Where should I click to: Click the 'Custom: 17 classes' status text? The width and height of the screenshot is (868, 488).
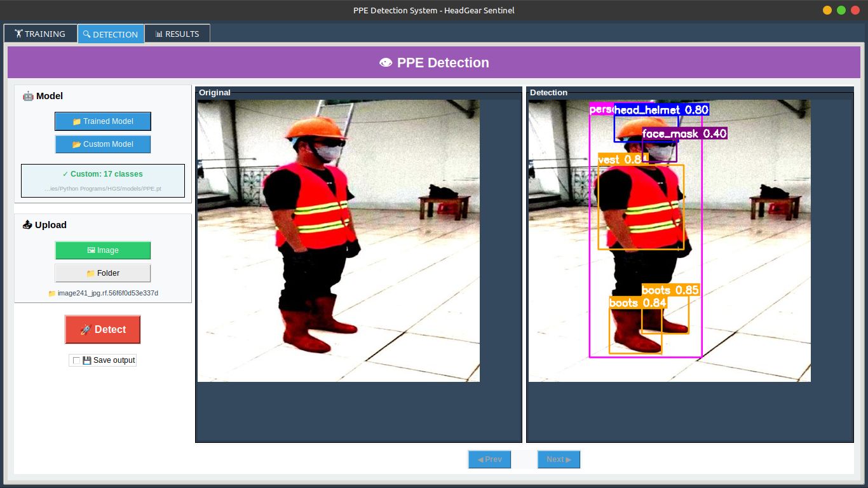[x=103, y=174]
